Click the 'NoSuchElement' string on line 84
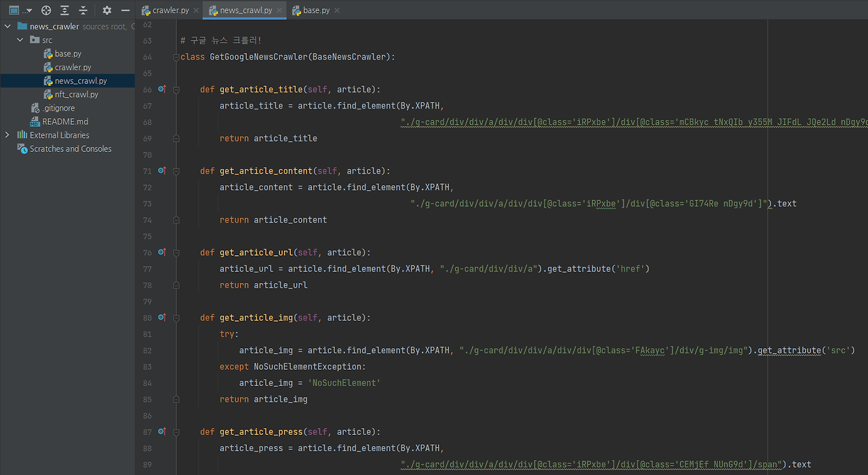Screen dimensions: 868x475 click(x=344, y=383)
